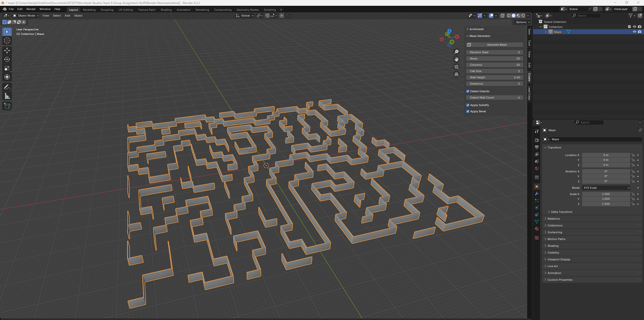Open the Options dropdown in viewport
644x320 pixels.
pyautogui.click(x=522, y=22)
